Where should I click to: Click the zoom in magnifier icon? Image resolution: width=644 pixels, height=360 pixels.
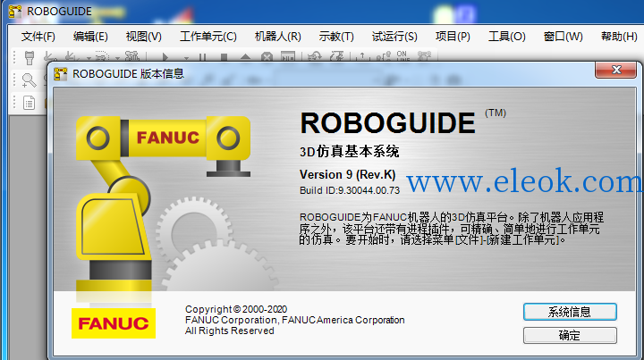(x=29, y=80)
